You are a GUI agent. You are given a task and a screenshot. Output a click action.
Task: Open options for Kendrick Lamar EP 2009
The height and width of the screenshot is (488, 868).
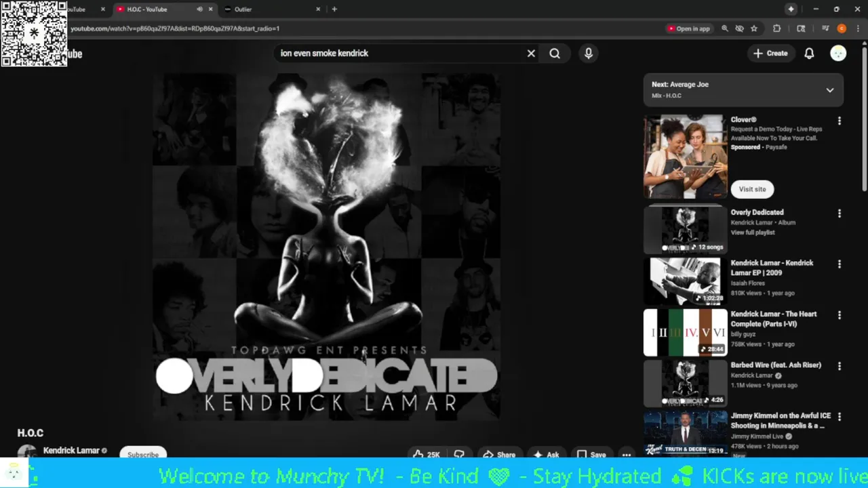tap(839, 264)
